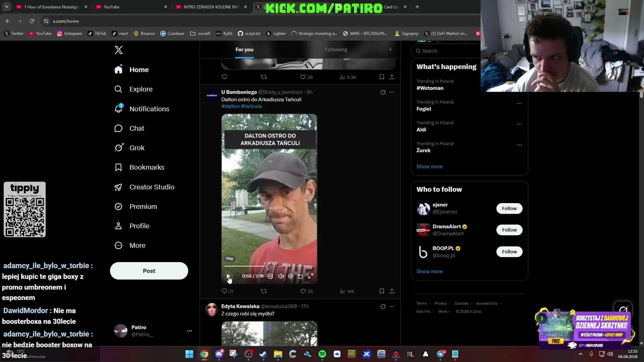Play the Dalton video

pyautogui.click(x=228, y=277)
